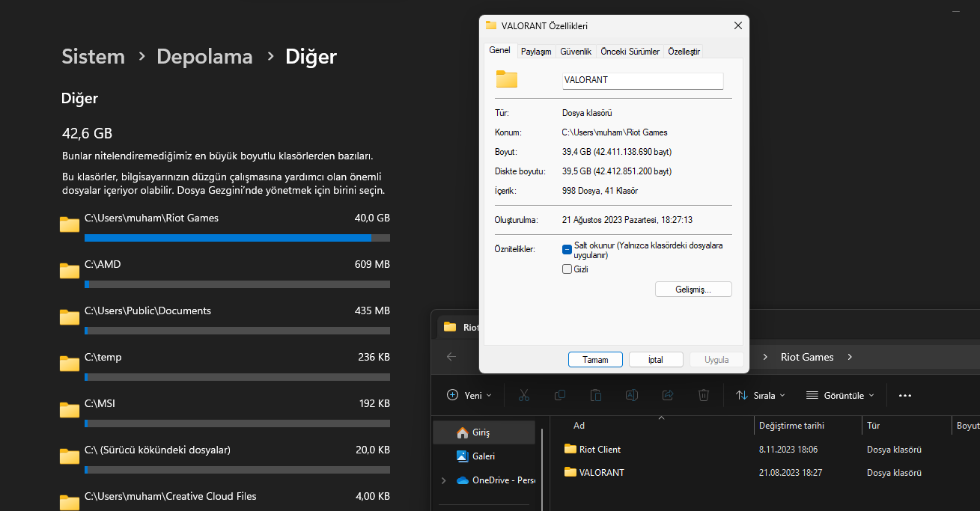Click the chevron before Riot Games in address bar

[x=765, y=357]
